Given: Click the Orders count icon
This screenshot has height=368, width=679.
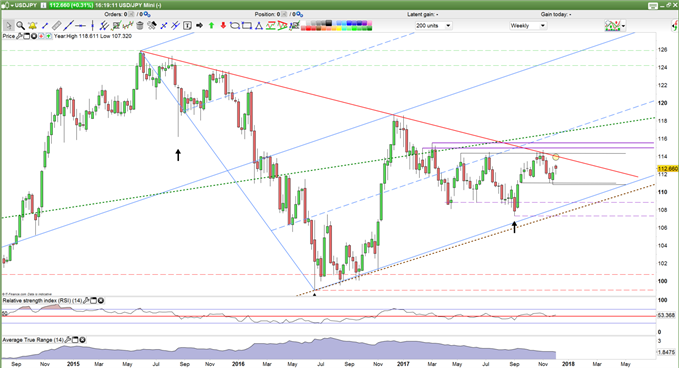Looking at the screenshot, I should point(131,14).
